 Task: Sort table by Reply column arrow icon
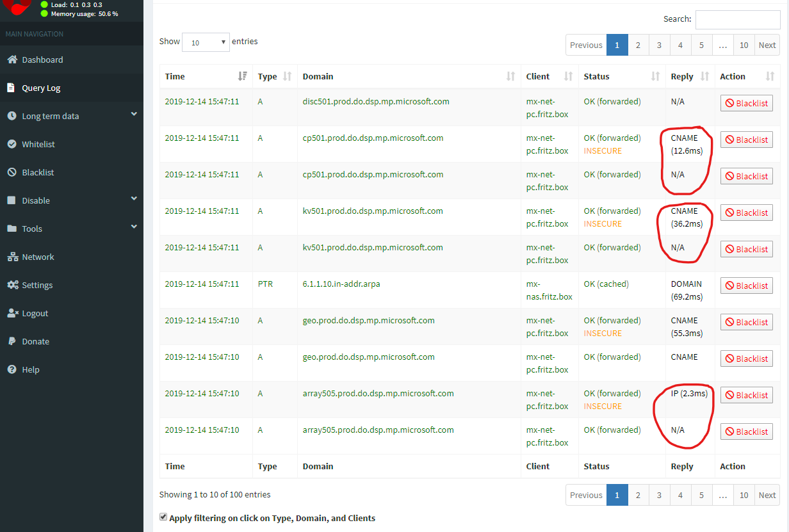pos(704,76)
